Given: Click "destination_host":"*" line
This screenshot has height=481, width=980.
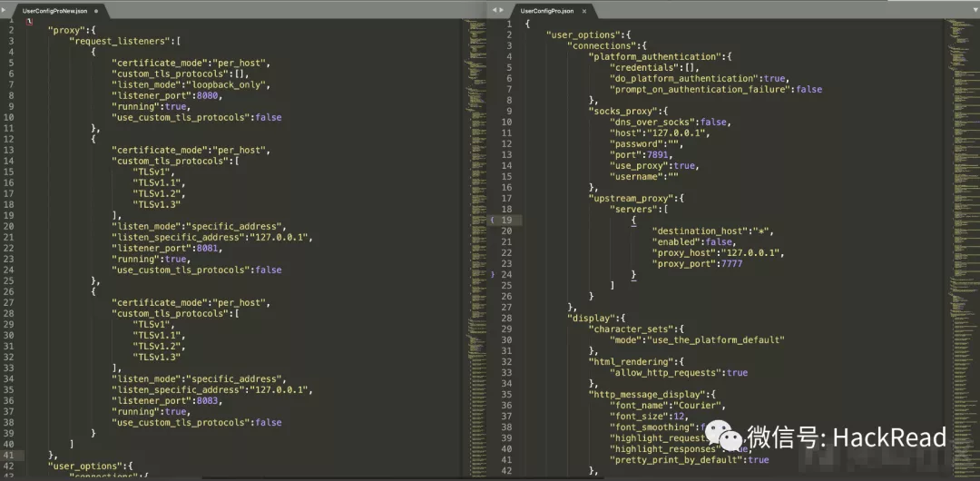Looking at the screenshot, I should (712, 231).
